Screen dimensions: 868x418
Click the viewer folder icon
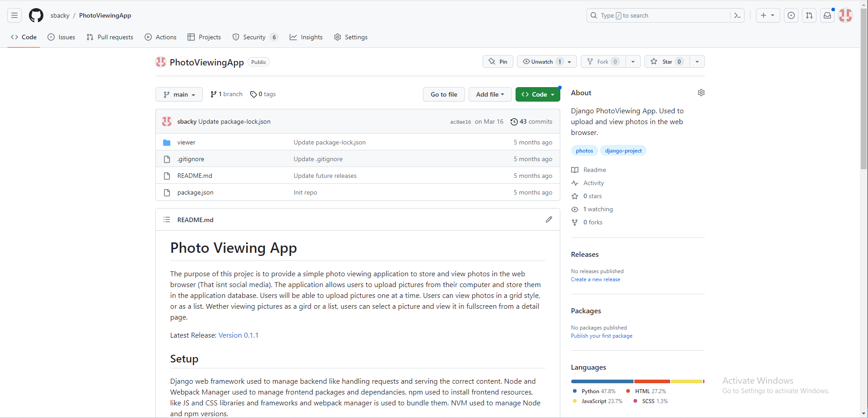pyautogui.click(x=167, y=142)
